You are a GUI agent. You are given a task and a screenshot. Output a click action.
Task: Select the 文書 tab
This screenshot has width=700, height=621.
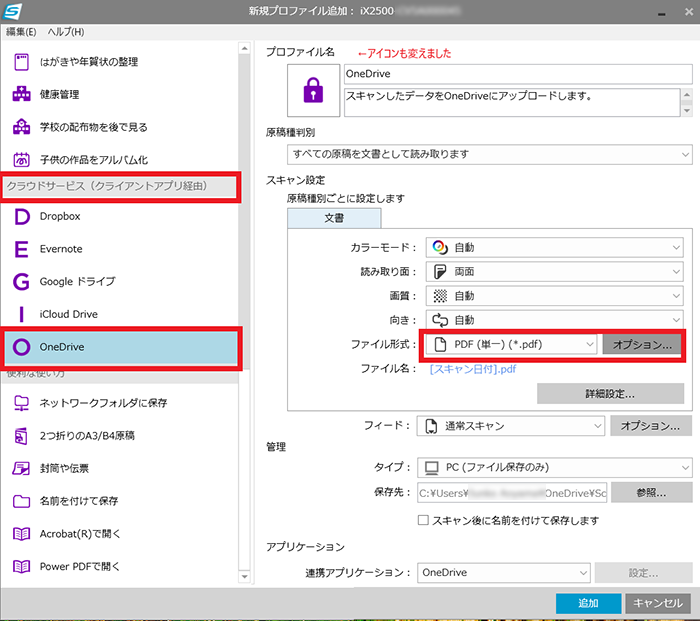tap(334, 218)
